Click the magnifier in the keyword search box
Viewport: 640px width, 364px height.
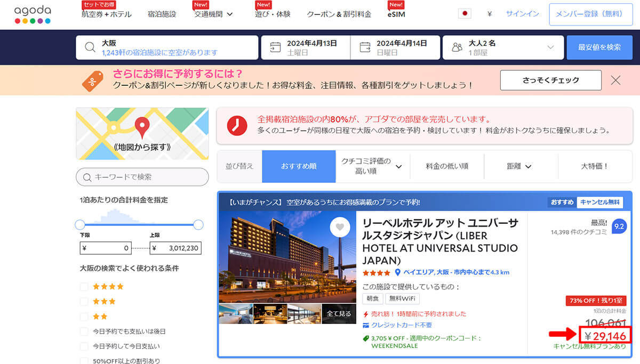tap(87, 177)
